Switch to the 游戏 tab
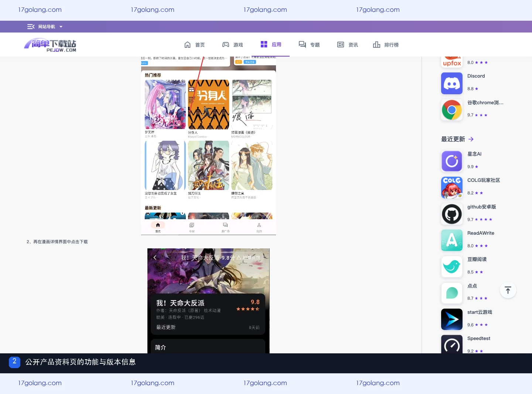 (233, 45)
